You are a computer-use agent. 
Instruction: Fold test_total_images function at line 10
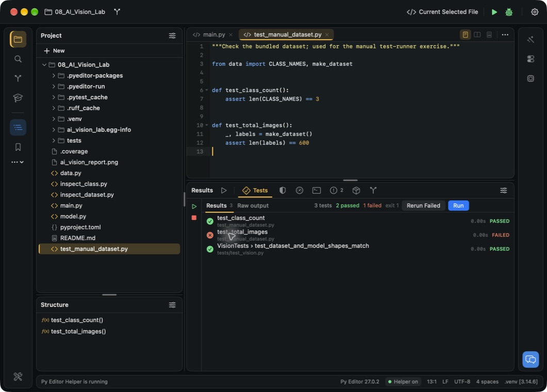point(206,125)
